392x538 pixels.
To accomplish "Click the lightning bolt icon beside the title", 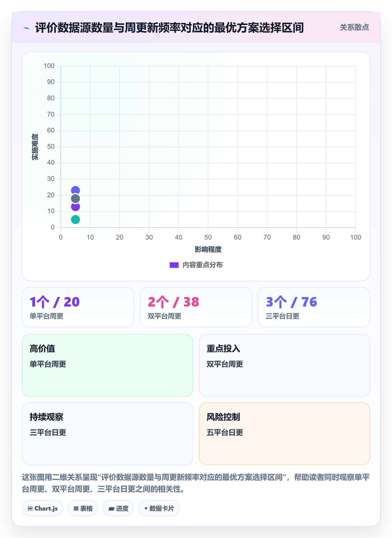I will coord(27,28).
